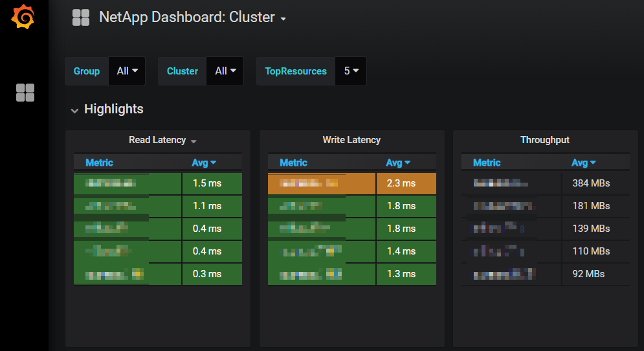Click the Group variable label
Viewport: 644px width, 351px height.
click(87, 71)
